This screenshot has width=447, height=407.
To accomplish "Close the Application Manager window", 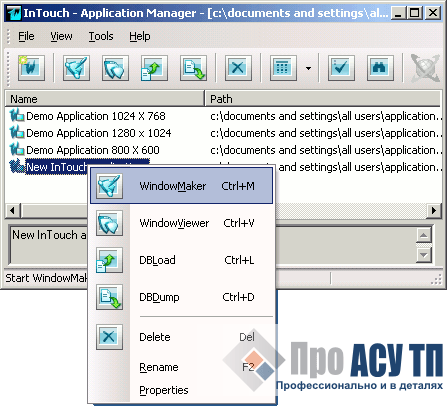I will 433,13.
